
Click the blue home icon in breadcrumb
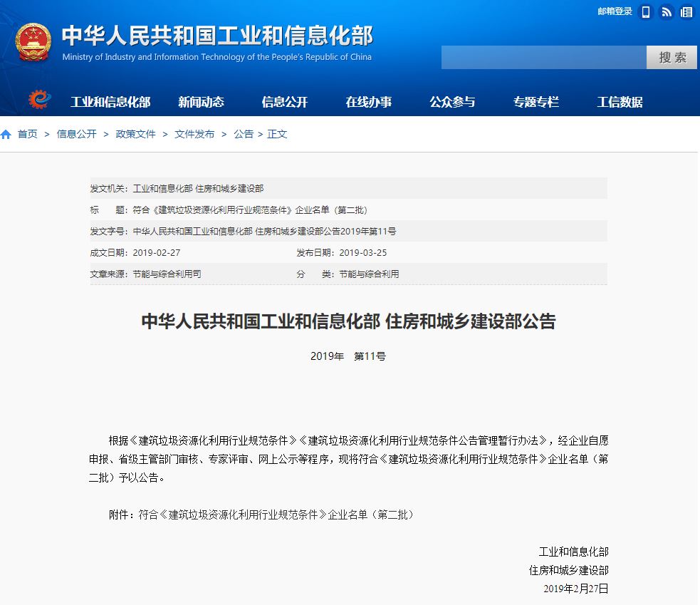coord(6,134)
